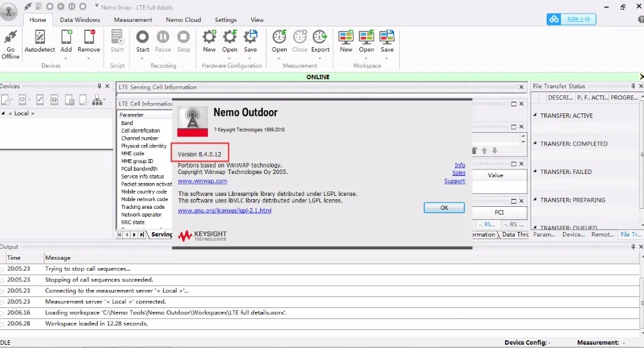Select the 'Physical cell identity' parameter row
The height and width of the screenshot is (348, 644).
[x=144, y=146]
